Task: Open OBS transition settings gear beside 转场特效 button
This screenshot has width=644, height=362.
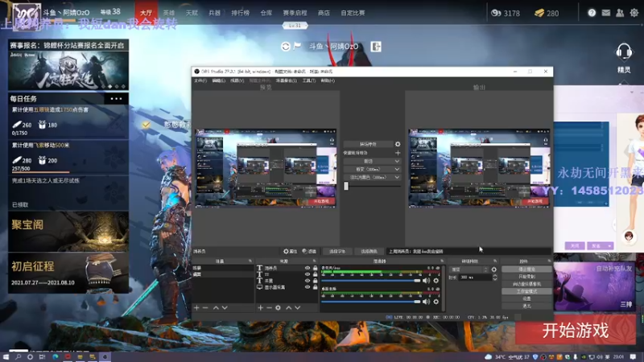Action: coord(398,144)
